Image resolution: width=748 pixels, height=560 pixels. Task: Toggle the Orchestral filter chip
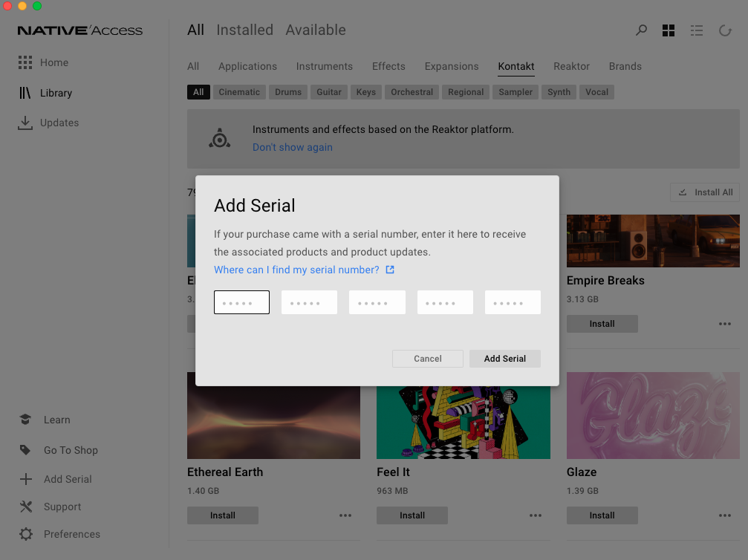pos(412,92)
